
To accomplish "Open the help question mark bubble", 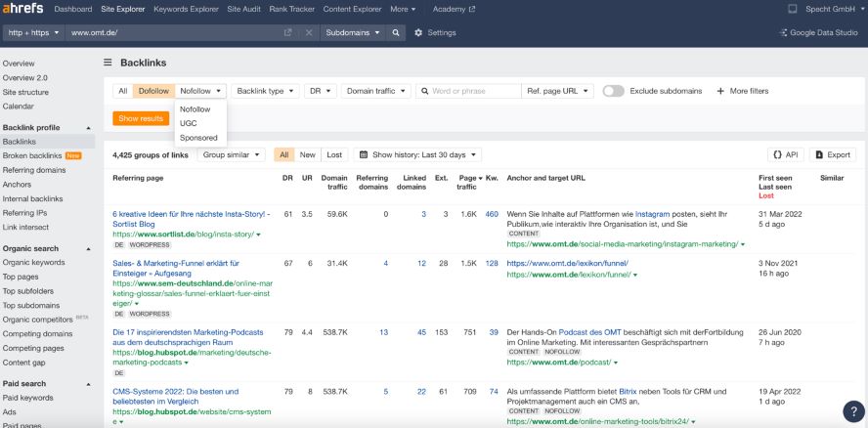I will tap(853, 411).
